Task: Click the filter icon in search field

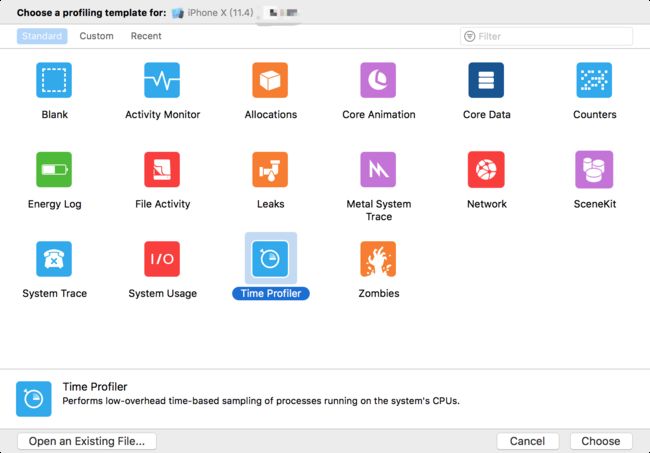Action: (469, 36)
